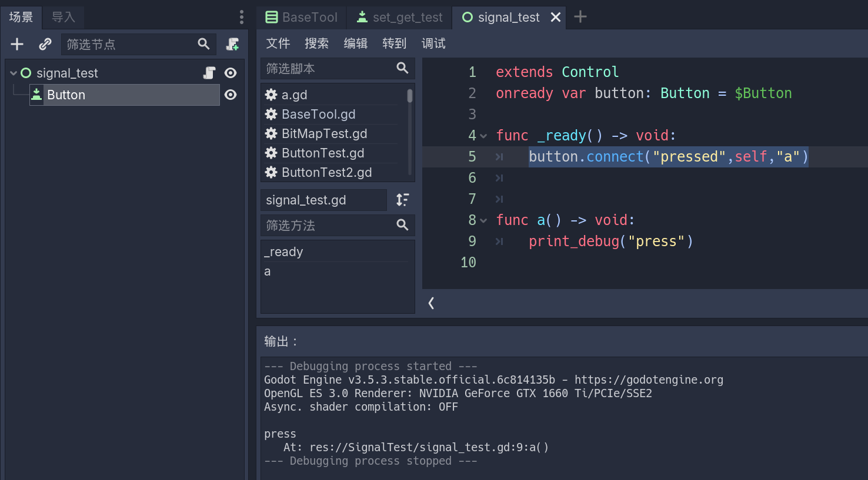The width and height of the screenshot is (868, 480).
Task: Open scene dock three-dot options menu
Action: [241, 17]
